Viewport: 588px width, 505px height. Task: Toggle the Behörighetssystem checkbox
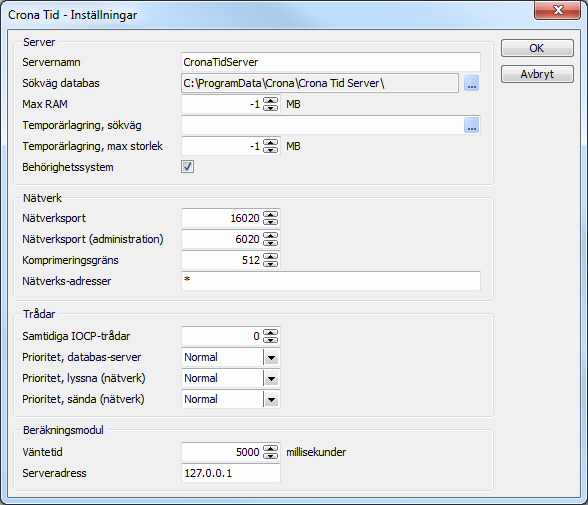(188, 167)
